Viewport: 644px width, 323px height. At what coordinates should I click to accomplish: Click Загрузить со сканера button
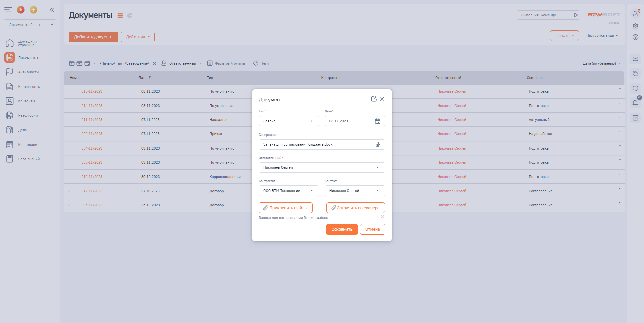click(x=356, y=208)
